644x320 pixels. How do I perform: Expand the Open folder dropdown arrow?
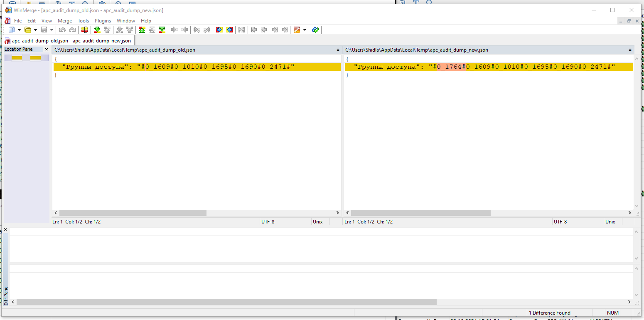pos(35,30)
